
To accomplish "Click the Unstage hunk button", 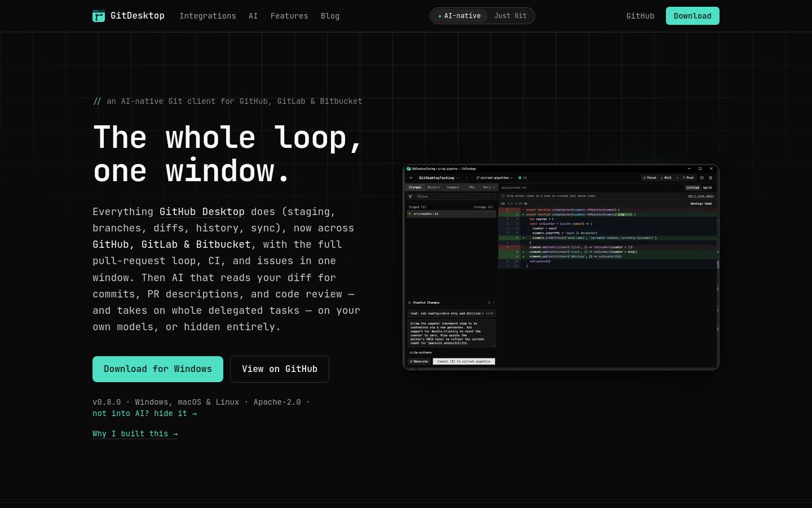I will coord(701,204).
